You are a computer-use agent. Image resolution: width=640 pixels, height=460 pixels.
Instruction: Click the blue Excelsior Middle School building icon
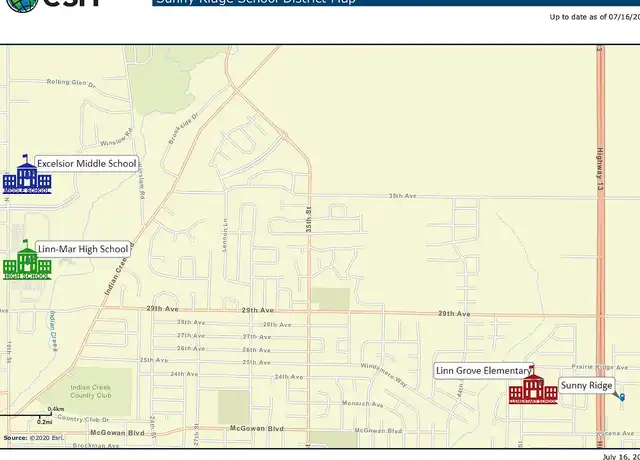coord(27,175)
